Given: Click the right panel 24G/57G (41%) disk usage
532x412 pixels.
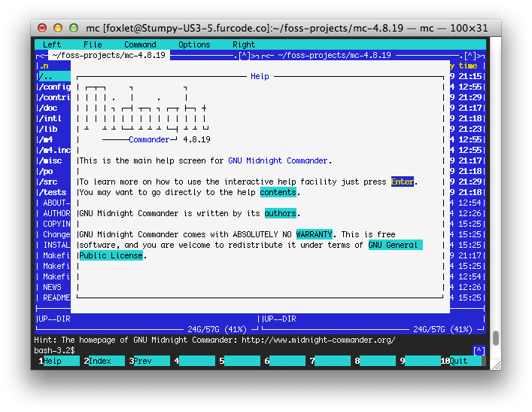Looking at the screenshot, I should tap(442, 329).
